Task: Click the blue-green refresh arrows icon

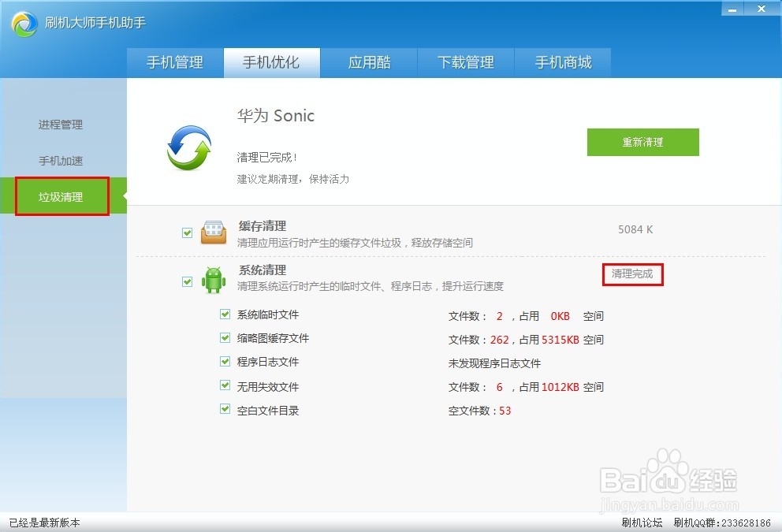Action: [x=189, y=147]
